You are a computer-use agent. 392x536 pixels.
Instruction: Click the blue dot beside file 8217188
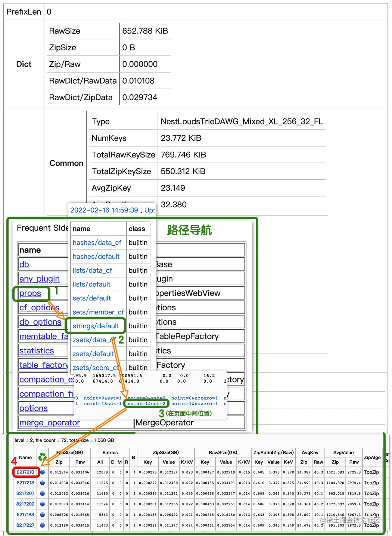pyautogui.click(x=43, y=515)
